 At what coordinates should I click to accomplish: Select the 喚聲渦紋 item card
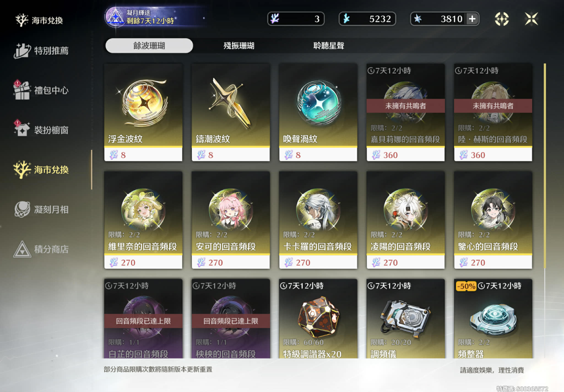(318, 112)
